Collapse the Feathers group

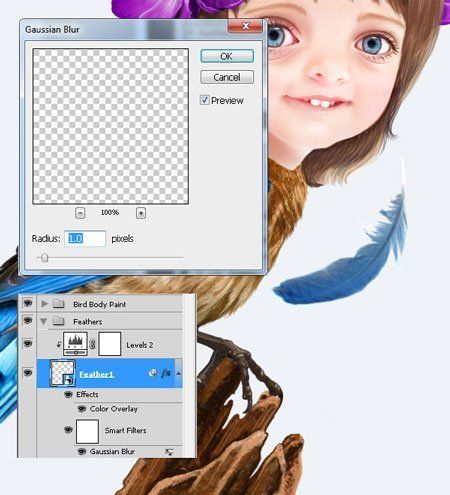click(x=43, y=322)
